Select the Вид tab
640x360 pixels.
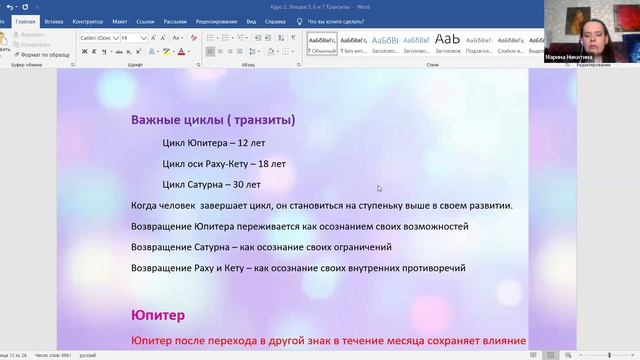[x=251, y=22]
